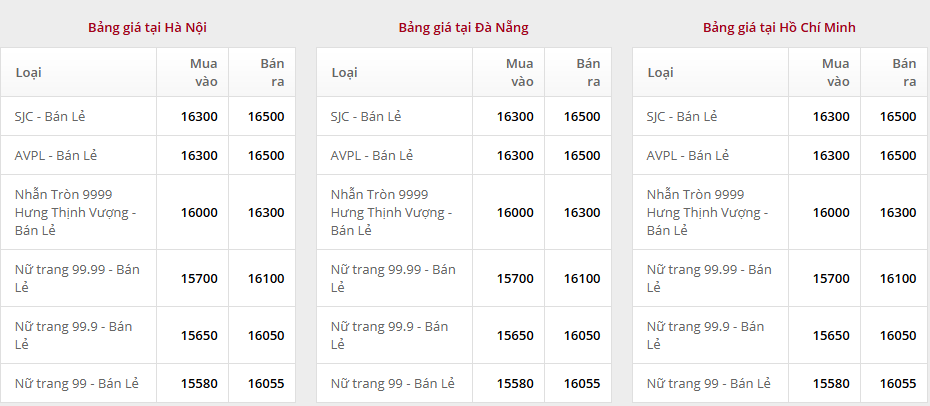Screen dimensions: 930x406
Task: Select 'SJC - Bán Lẻ' row in Hà Nội table
Action: click(x=50, y=116)
